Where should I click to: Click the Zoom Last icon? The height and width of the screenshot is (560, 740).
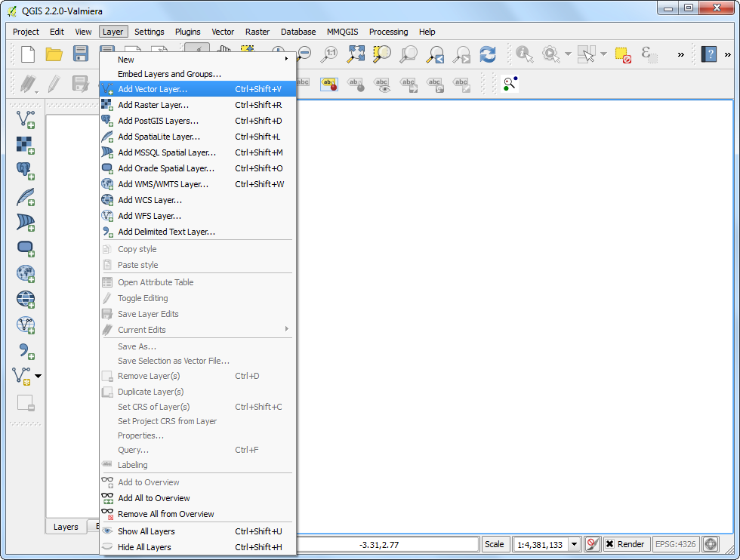point(435,54)
